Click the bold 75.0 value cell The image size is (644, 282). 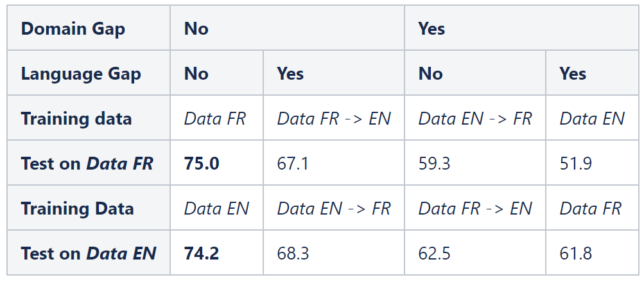[217, 163]
